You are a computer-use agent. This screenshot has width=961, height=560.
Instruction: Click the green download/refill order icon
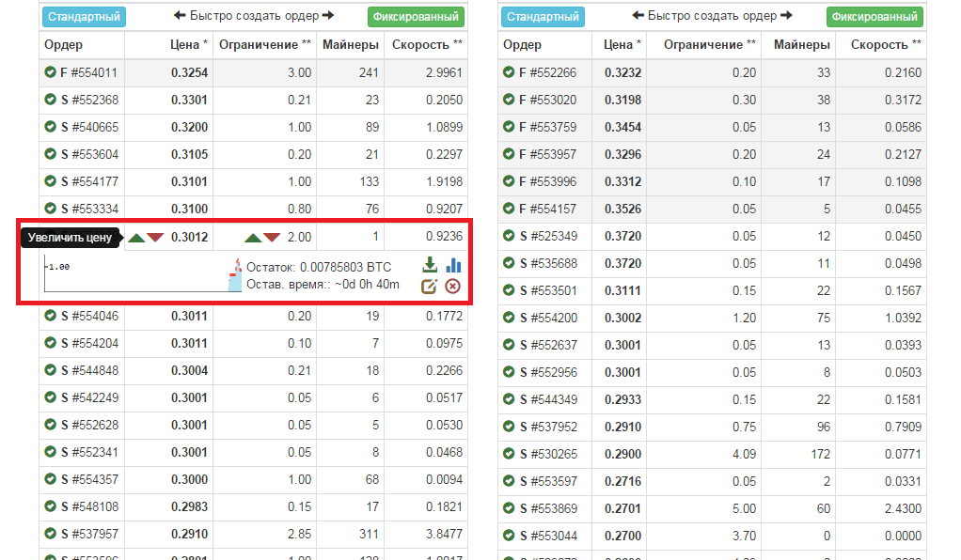pos(430,265)
